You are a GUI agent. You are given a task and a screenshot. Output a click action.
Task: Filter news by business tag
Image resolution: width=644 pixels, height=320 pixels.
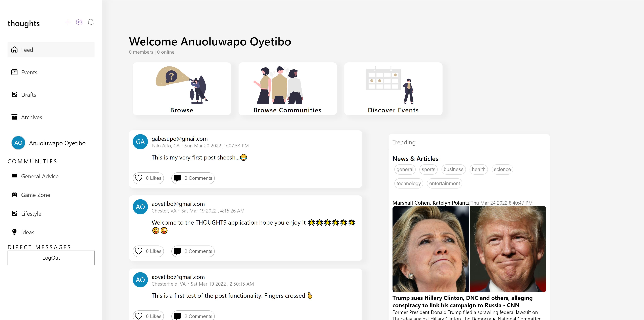click(x=453, y=169)
